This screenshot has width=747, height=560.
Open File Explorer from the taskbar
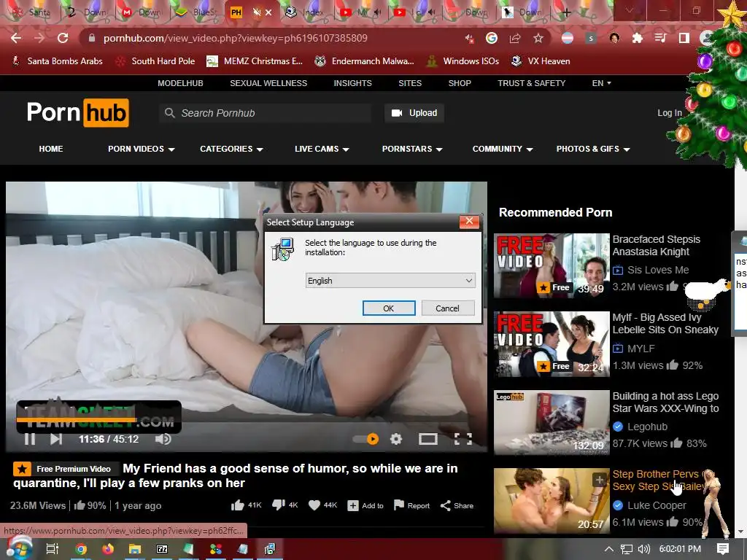(x=135, y=549)
